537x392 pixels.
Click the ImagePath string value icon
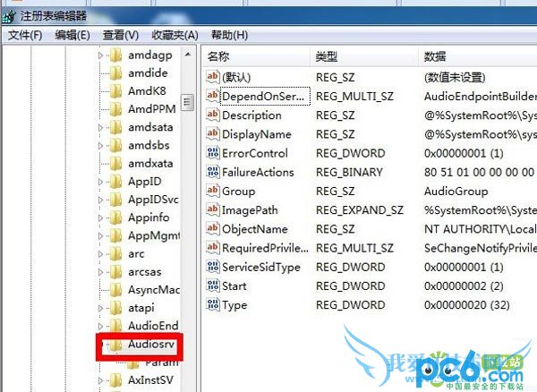(x=213, y=209)
